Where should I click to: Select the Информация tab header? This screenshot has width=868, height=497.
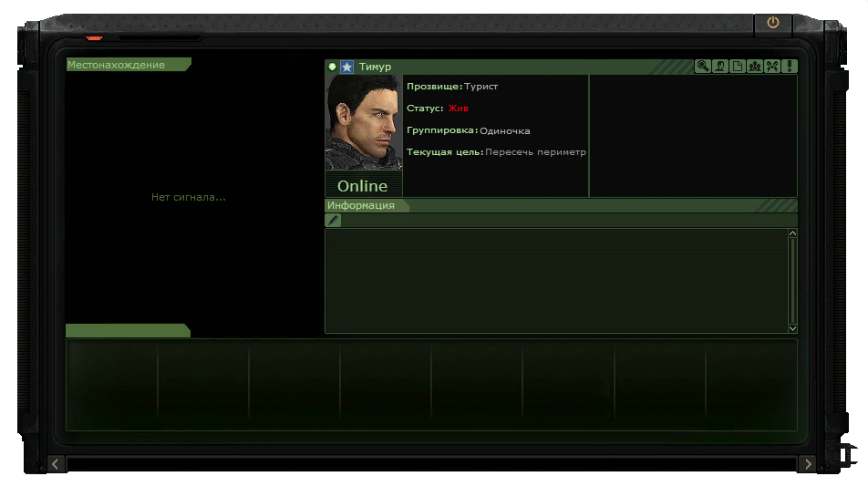click(362, 205)
